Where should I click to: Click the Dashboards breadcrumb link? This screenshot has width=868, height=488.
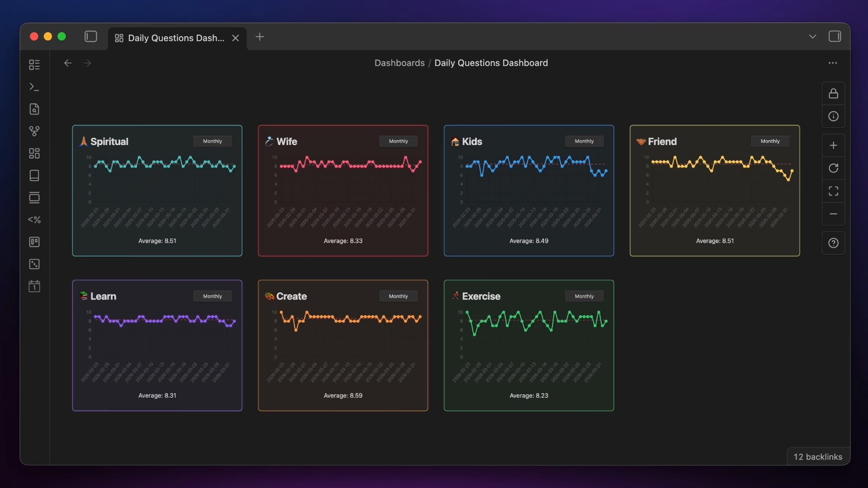click(399, 63)
